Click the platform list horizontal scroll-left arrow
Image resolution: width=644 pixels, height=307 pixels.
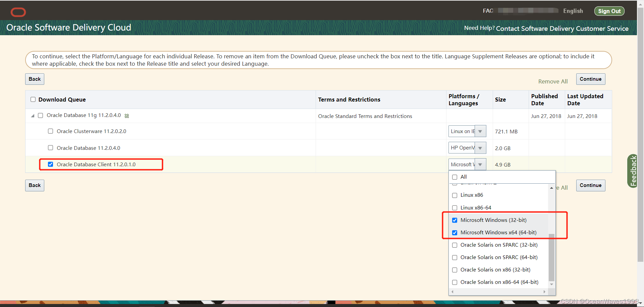click(452, 292)
